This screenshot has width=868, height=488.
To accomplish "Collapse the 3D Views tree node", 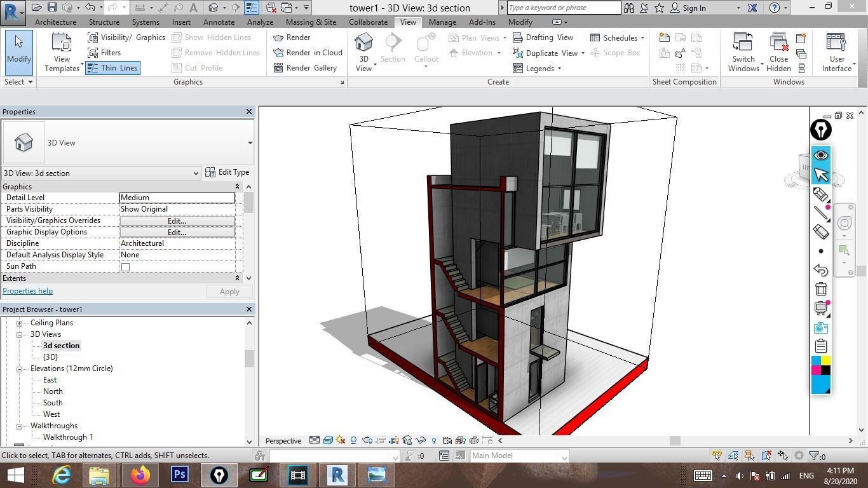I will 20,334.
